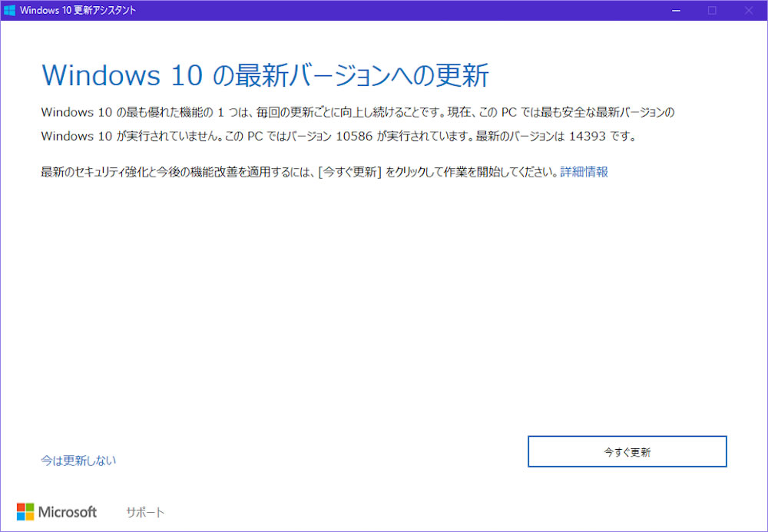Click the latest version number 14393
This screenshot has height=532, width=768.
588,136
